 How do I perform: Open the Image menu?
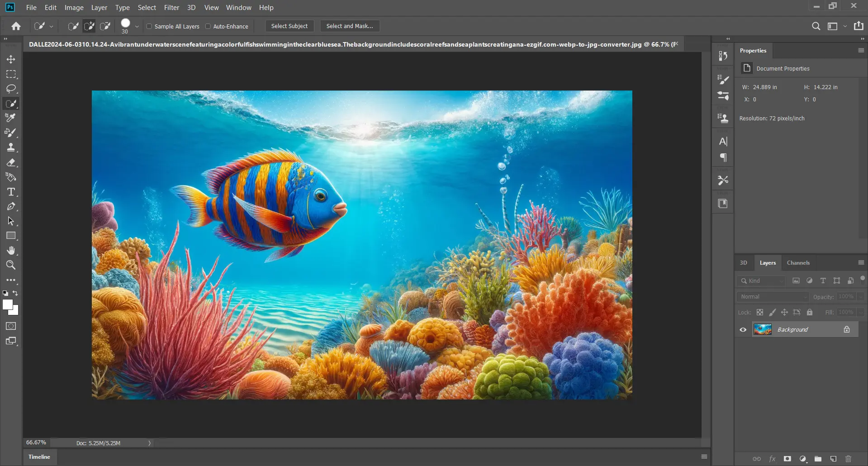pos(74,8)
